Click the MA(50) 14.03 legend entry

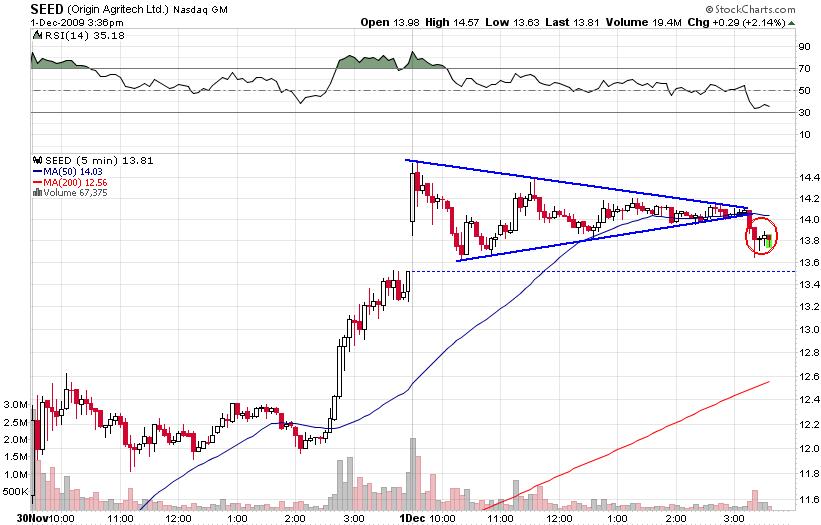68,172
